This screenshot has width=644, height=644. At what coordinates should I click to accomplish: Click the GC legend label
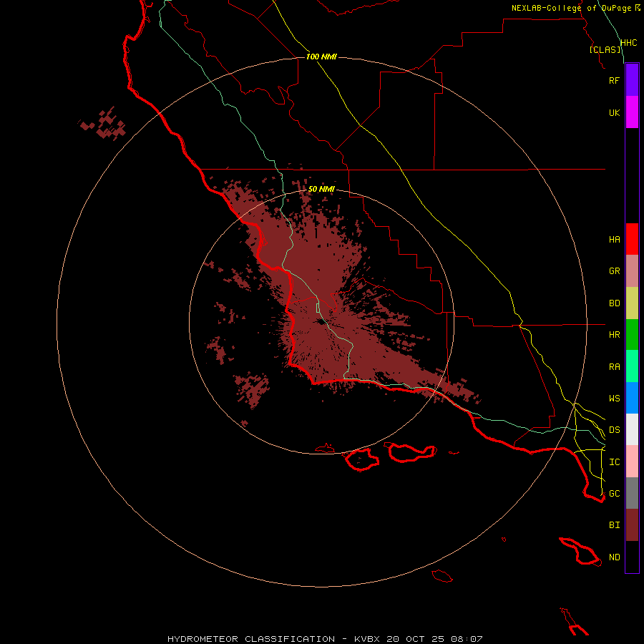click(x=614, y=494)
